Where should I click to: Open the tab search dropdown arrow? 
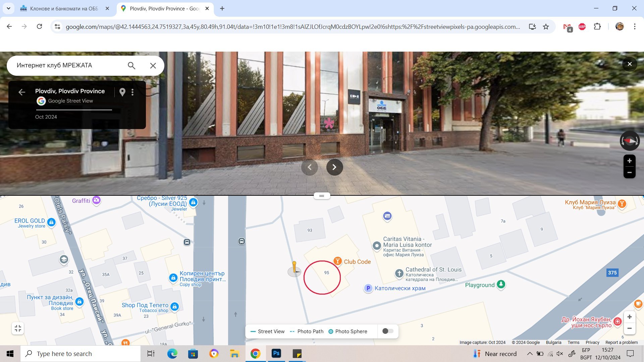click(x=8, y=8)
